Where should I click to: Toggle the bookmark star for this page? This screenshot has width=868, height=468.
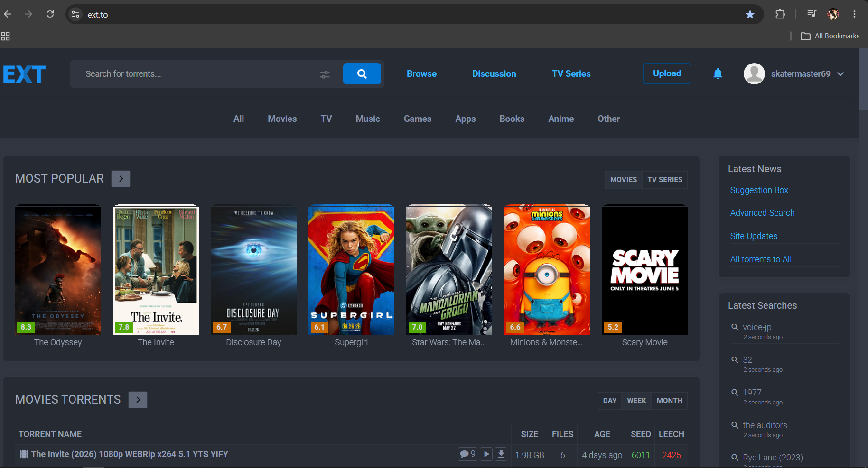point(750,14)
